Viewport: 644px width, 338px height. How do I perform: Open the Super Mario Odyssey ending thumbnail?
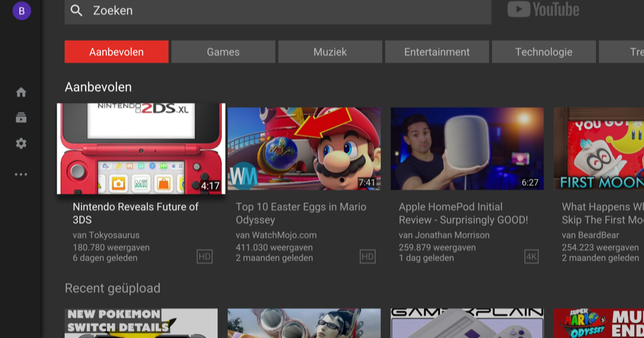(x=599, y=323)
